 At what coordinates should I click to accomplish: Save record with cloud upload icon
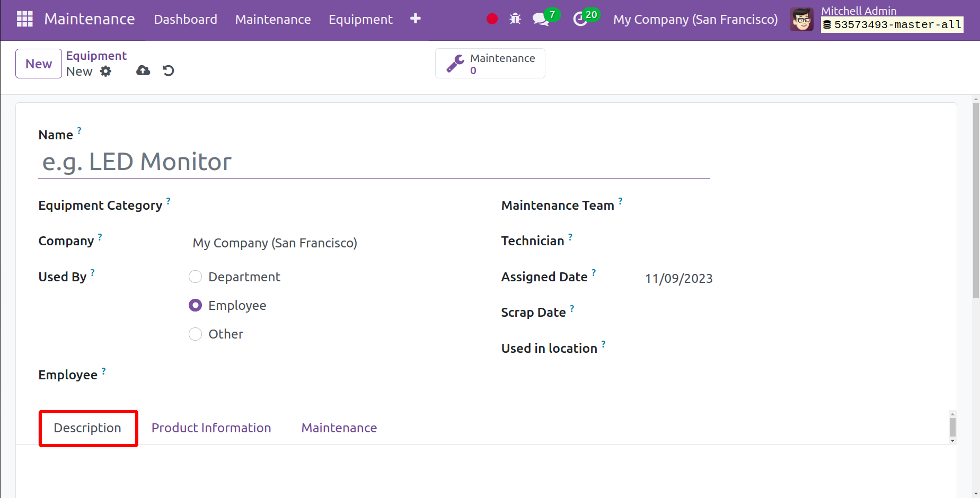pos(143,70)
